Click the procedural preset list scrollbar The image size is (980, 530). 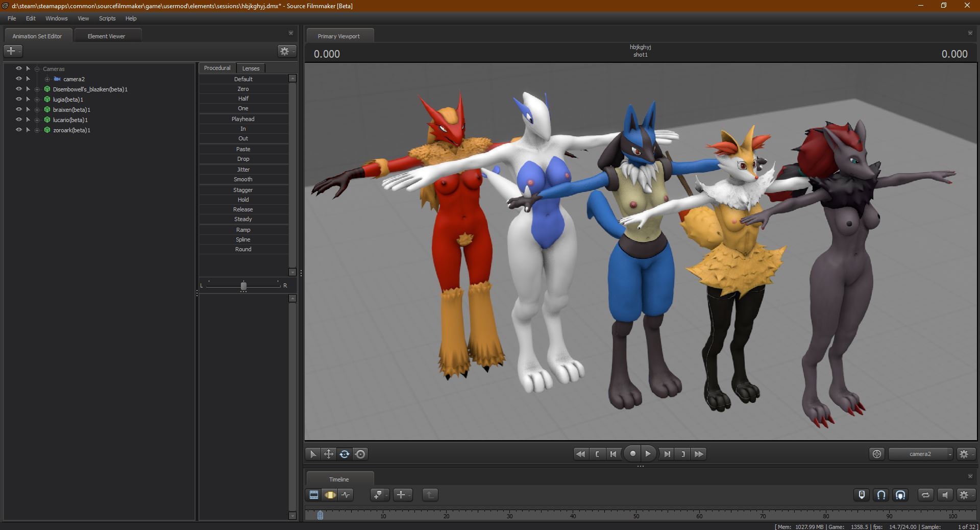pos(292,175)
